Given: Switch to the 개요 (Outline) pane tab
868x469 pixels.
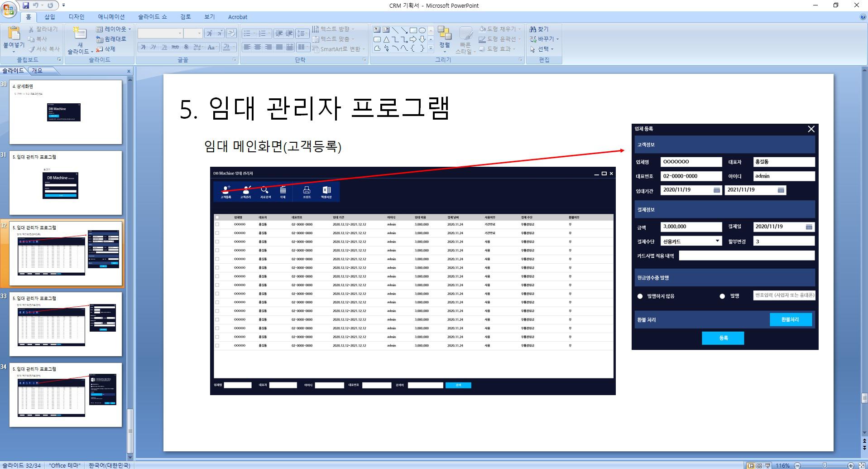Looking at the screenshot, I should [x=37, y=71].
